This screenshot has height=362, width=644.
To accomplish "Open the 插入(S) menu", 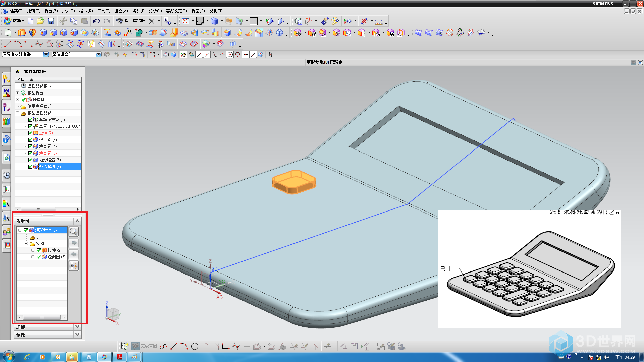I will (x=68, y=11).
